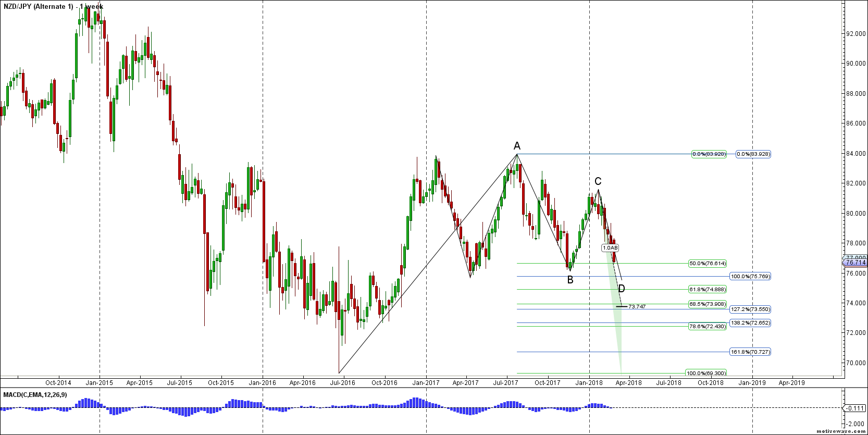Click Jan-2018 on the time axis
The height and width of the screenshot is (435, 868).
click(x=589, y=383)
